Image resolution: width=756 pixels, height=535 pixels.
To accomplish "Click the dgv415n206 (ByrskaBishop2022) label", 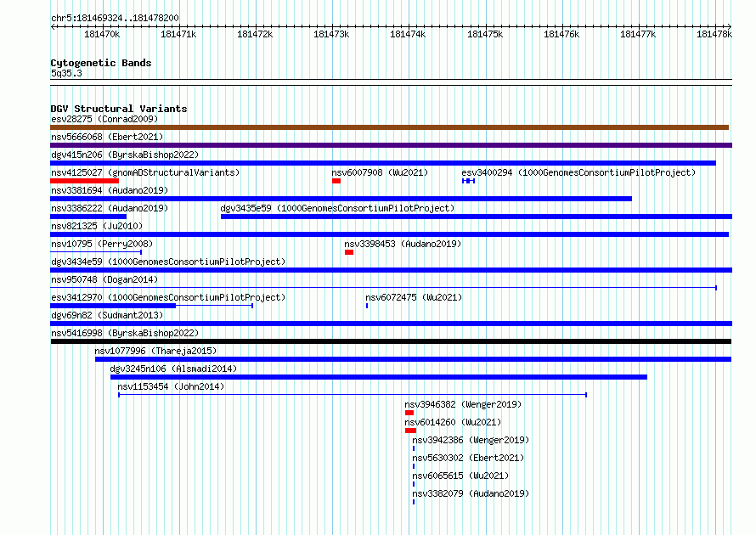I will 125,155.
